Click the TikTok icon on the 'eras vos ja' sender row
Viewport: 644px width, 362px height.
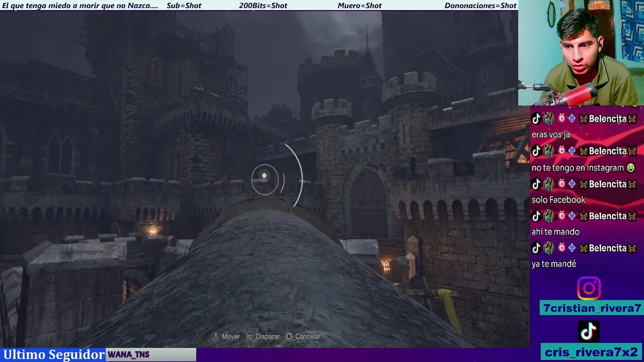click(x=536, y=119)
